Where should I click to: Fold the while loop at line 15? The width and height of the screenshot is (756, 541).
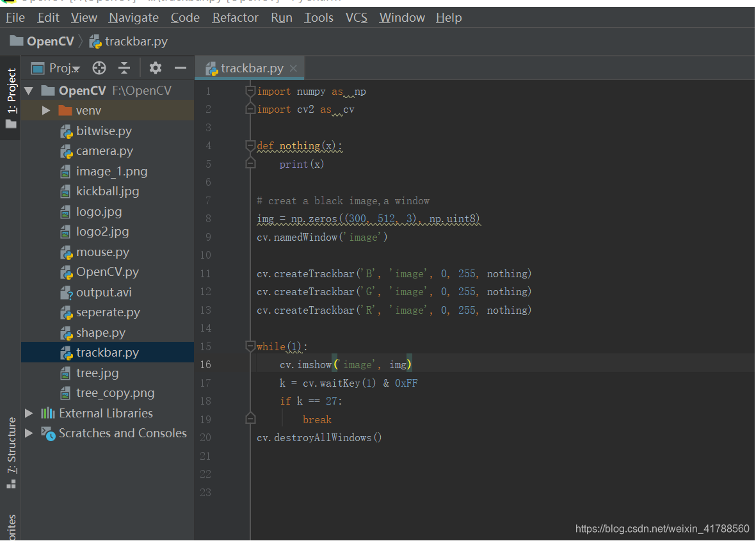(250, 346)
